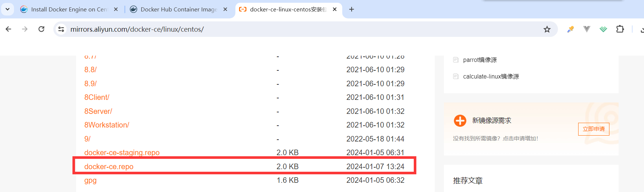This screenshot has height=192, width=644.
Task: Open the docker-ce.repo file link
Action: [x=109, y=167]
